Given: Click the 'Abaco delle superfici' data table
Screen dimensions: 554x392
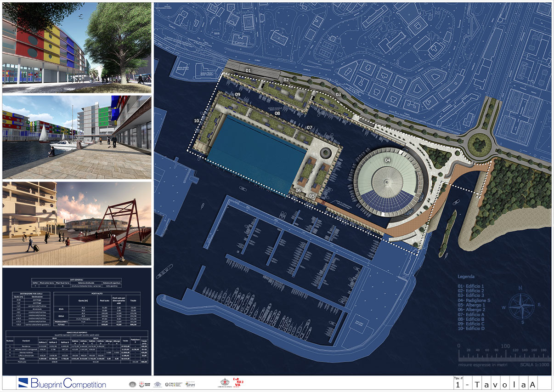Looking at the screenshot, I should 77,347.
